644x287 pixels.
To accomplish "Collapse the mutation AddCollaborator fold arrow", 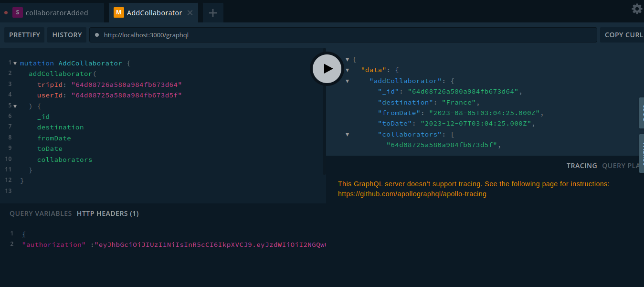I will [x=15, y=63].
